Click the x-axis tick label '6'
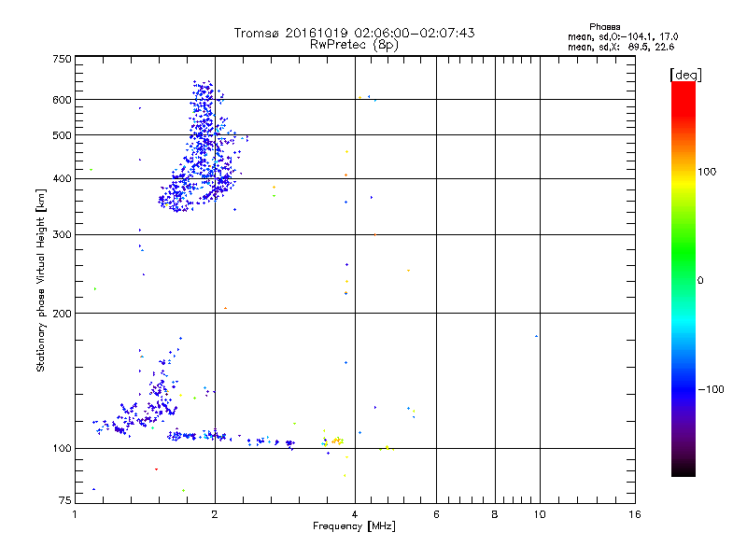 tap(436, 514)
